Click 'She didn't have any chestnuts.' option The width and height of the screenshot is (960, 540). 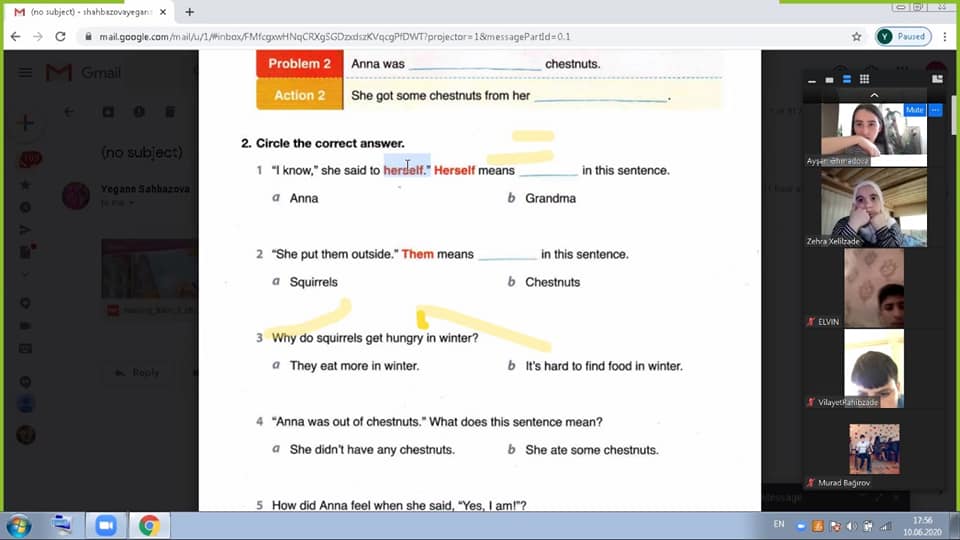tap(372, 450)
